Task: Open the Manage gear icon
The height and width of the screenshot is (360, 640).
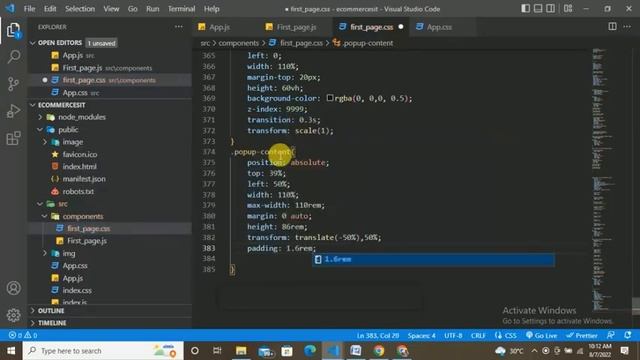Action: click(x=13, y=315)
